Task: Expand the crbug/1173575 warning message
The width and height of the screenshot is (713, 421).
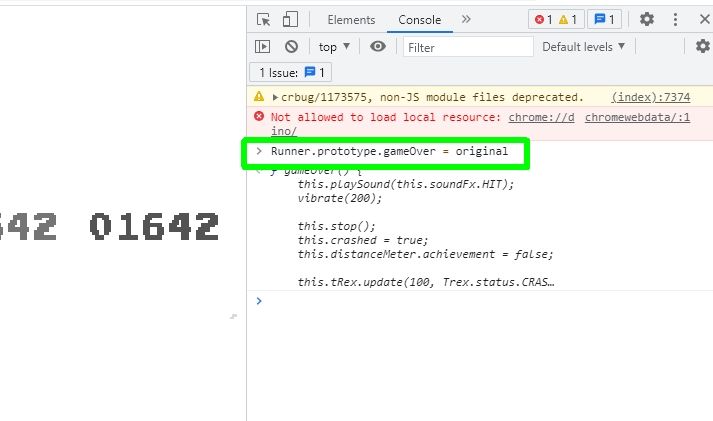Action: (x=275, y=97)
